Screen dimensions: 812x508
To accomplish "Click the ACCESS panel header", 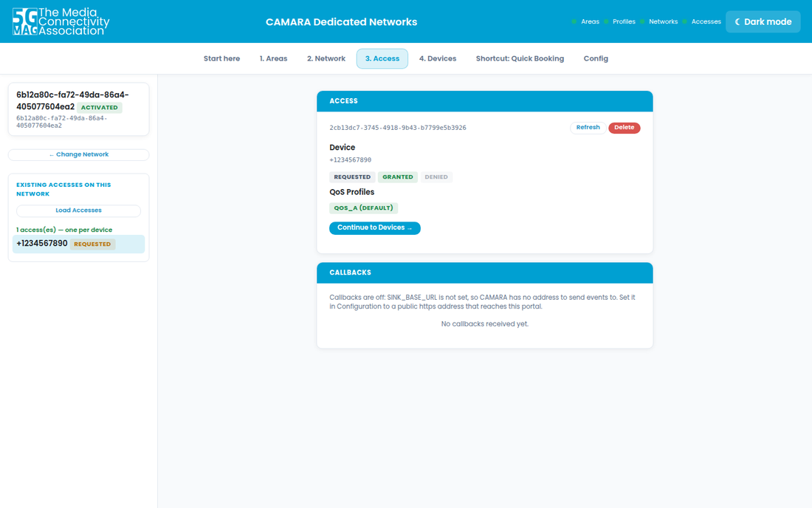I will (x=485, y=101).
